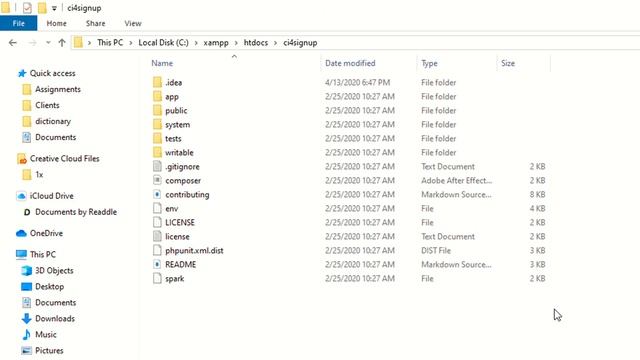Click the 3D Objects cube icon
640x360 pixels.
click(x=27, y=271)
